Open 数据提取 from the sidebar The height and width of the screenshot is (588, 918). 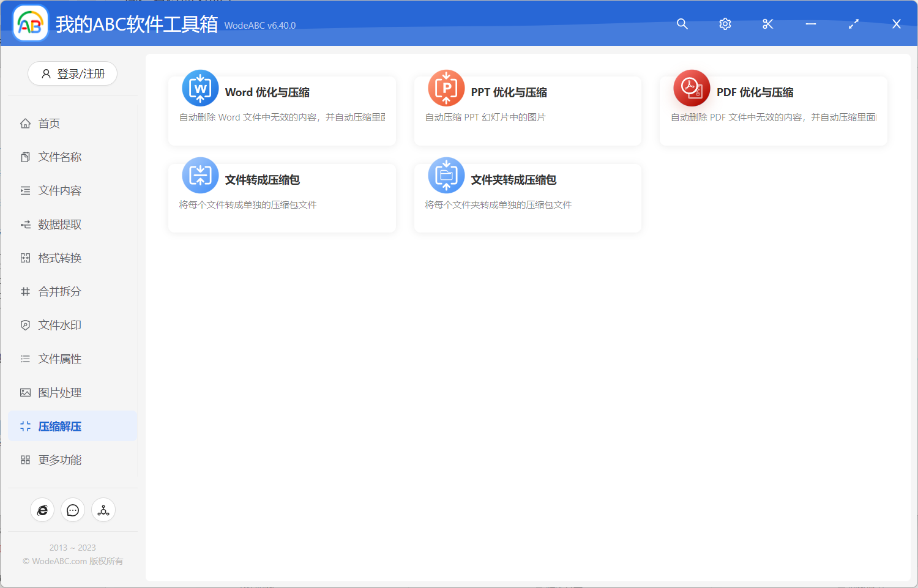tap(58, 224)
